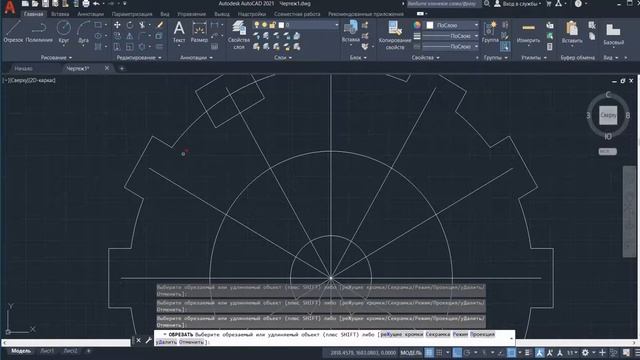The image size is (640, 360).
Task: Click the Open file icon in quick access toolbar
Action: point(35,4)
